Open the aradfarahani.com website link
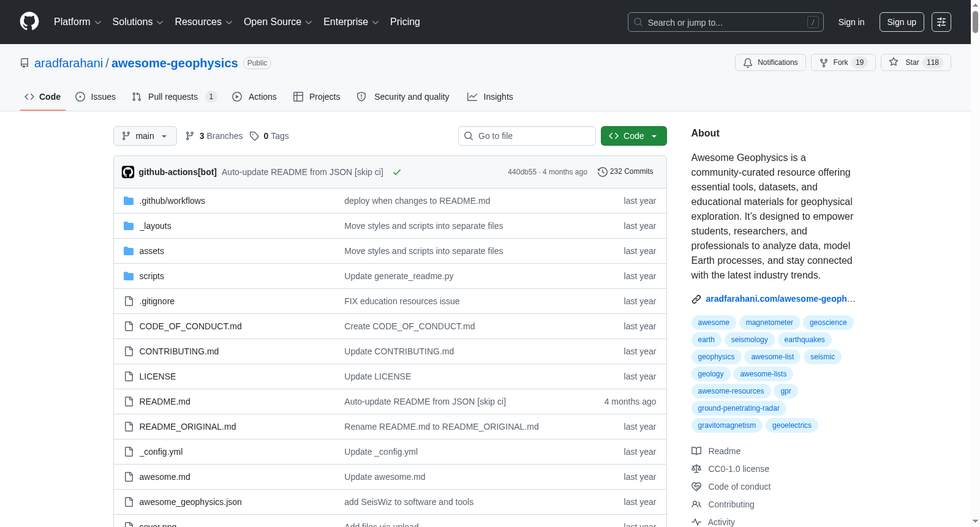This screenshot has width=980, height=527. click(780, 299)
